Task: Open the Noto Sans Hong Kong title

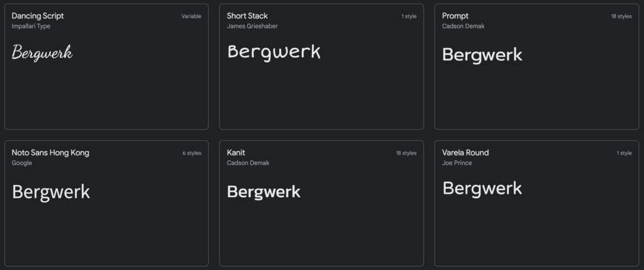Action: [50, 152]
